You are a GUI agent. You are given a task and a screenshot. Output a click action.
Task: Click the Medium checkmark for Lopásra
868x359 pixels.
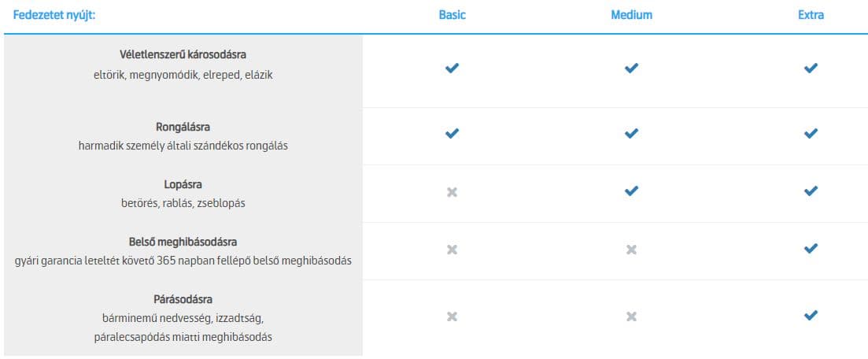click(x=631, y=191)
